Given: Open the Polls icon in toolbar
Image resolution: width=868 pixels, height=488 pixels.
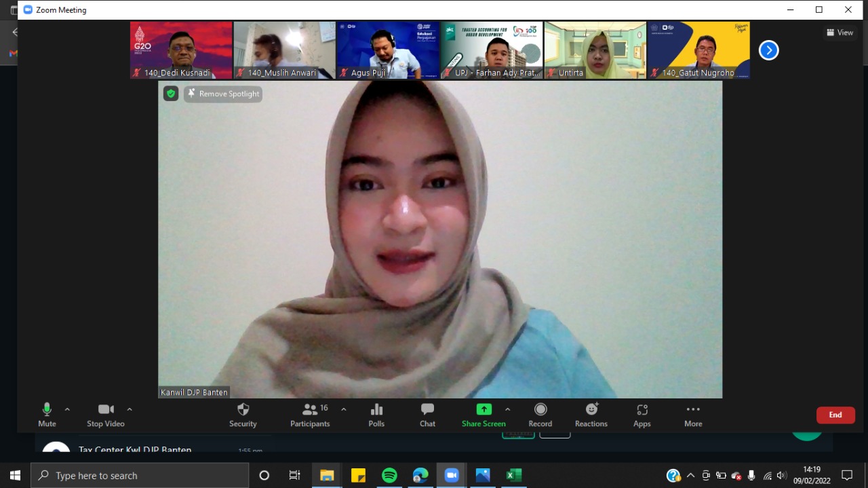Looking at the screenshot, I should click(376, 410).
